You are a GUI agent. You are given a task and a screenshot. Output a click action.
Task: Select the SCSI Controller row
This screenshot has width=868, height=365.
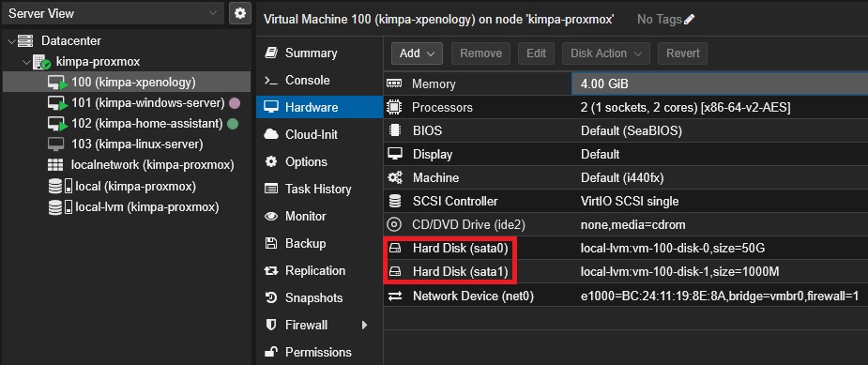[626, 201]
